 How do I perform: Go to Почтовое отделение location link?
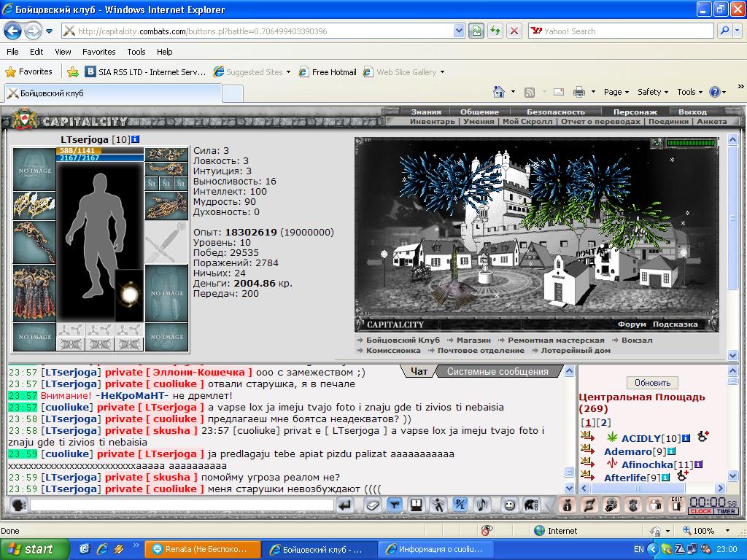(x=481, y=351)
